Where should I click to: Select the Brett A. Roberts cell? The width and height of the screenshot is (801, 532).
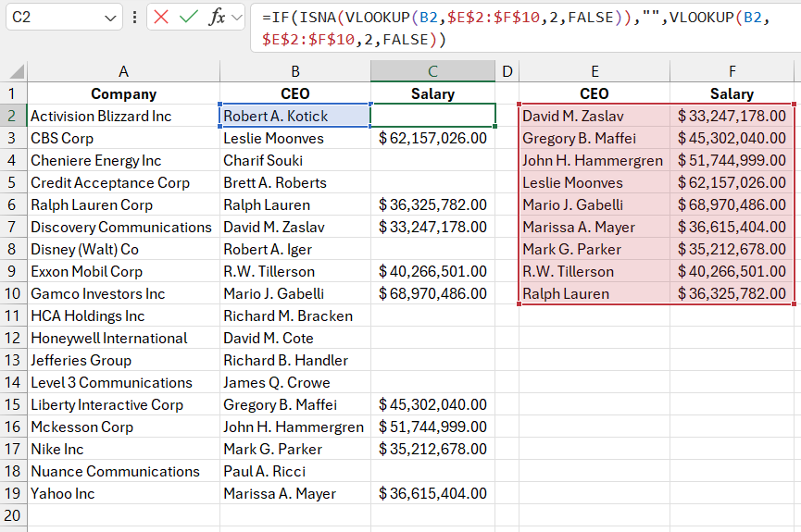[295, 182]
